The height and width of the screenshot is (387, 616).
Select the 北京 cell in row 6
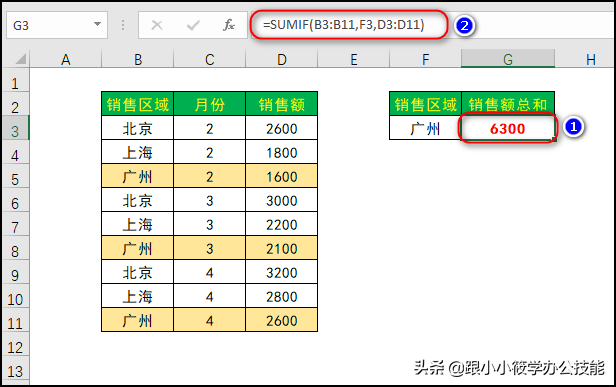pyautogui.click(x=138, y=200)
